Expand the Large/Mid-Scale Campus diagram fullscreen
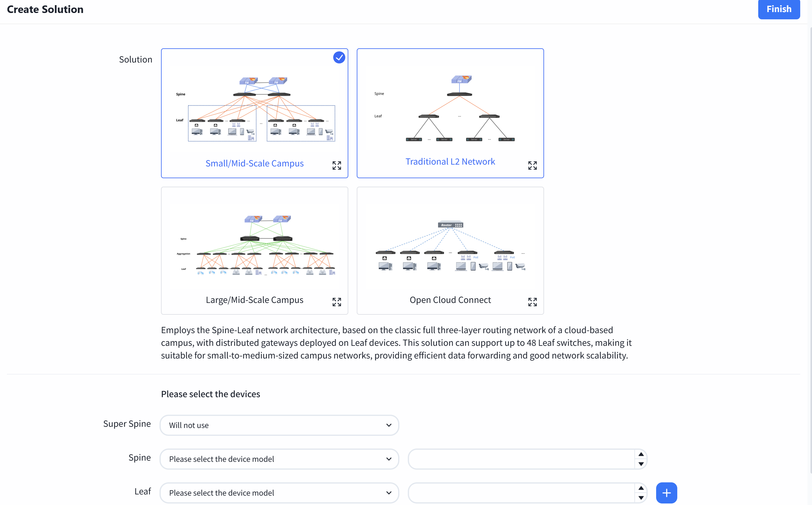This screenshot has width=812, height=505. (337, 302)
